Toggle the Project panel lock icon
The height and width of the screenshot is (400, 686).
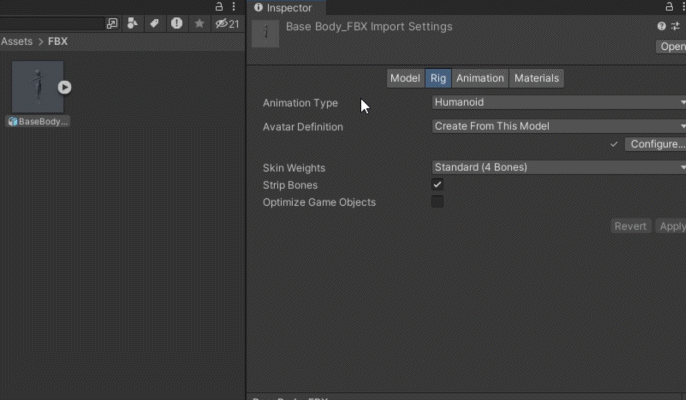pos(219,7)
